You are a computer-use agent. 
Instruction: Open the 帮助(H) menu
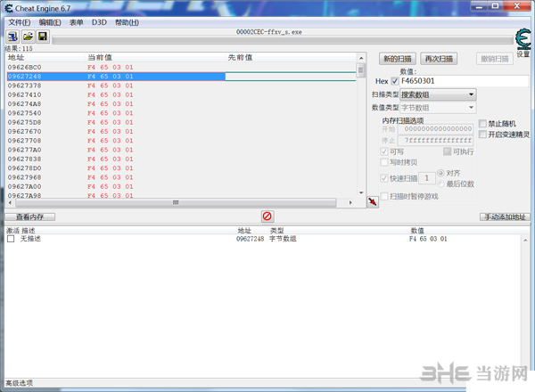(x=127, y=22)
